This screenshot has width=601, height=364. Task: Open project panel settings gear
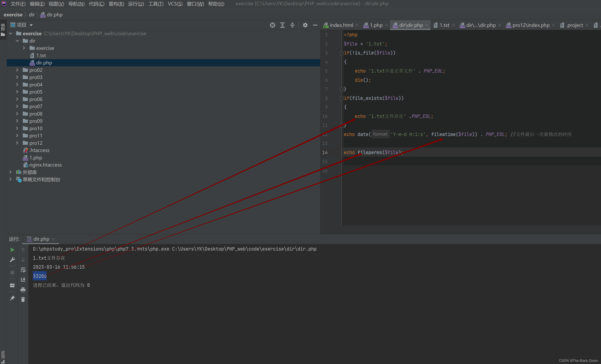(x=305, y=25)
